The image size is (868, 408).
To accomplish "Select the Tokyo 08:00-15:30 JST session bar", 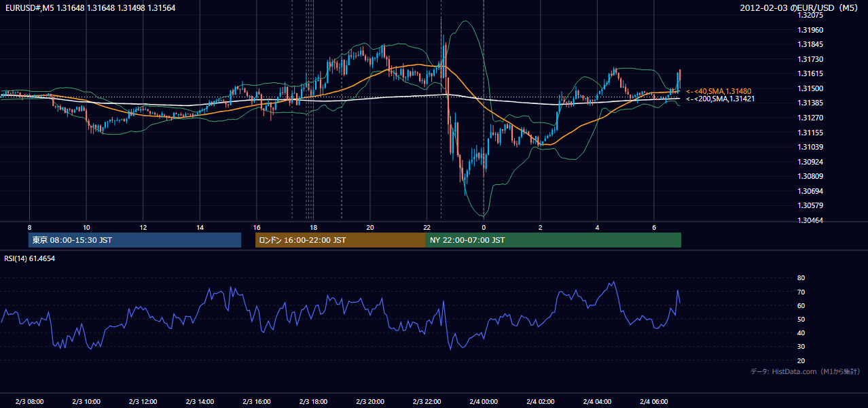I will [135, 240].
